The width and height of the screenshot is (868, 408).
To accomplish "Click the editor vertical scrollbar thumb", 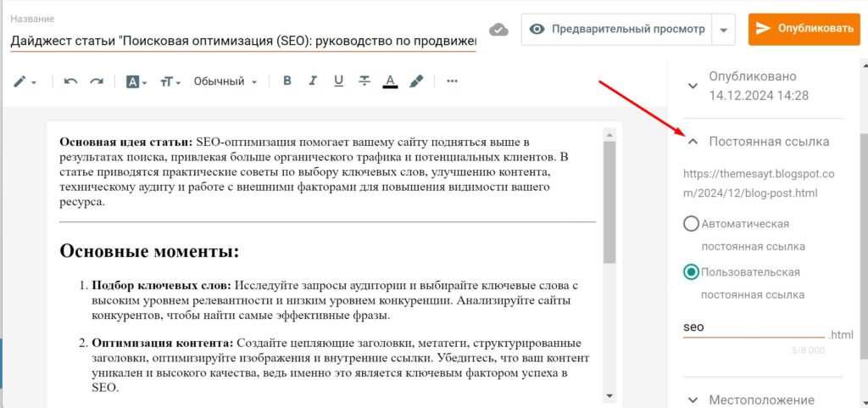I will [609, 202].
